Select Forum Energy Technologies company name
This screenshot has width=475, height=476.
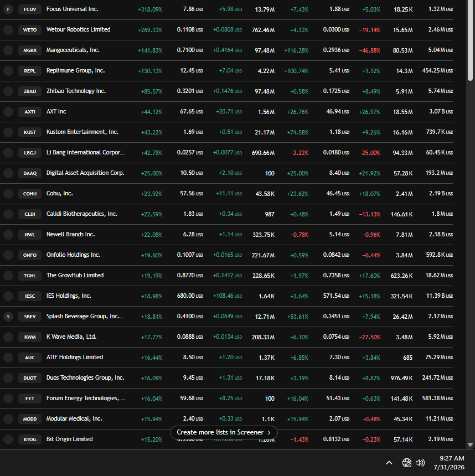click(x=86, y=399)
